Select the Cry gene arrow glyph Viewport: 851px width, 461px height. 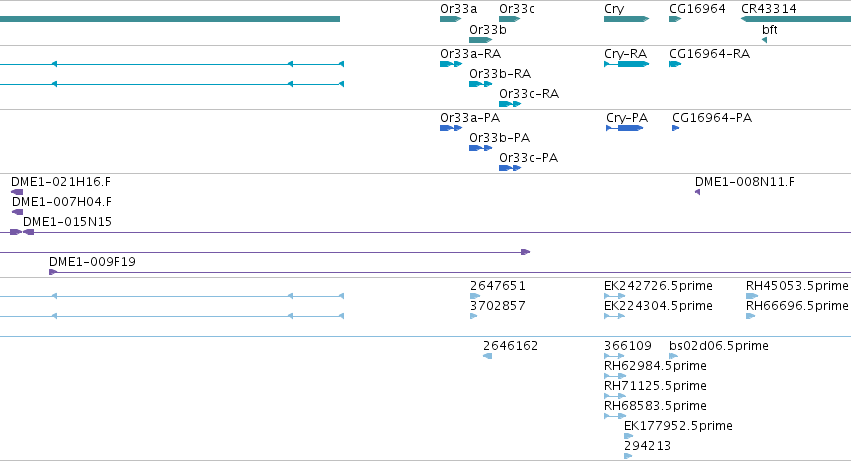(626, 20)
